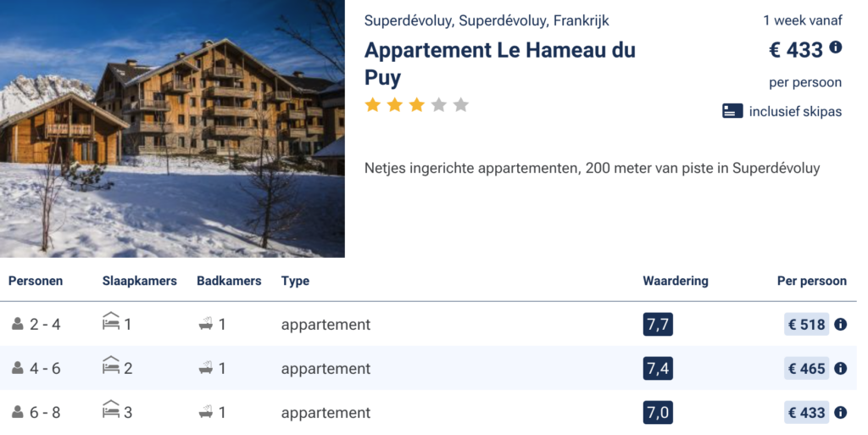The image size is (868, 435).
Task: Click the bed icon in the 2 - 4 persons row
Action: 111,322
